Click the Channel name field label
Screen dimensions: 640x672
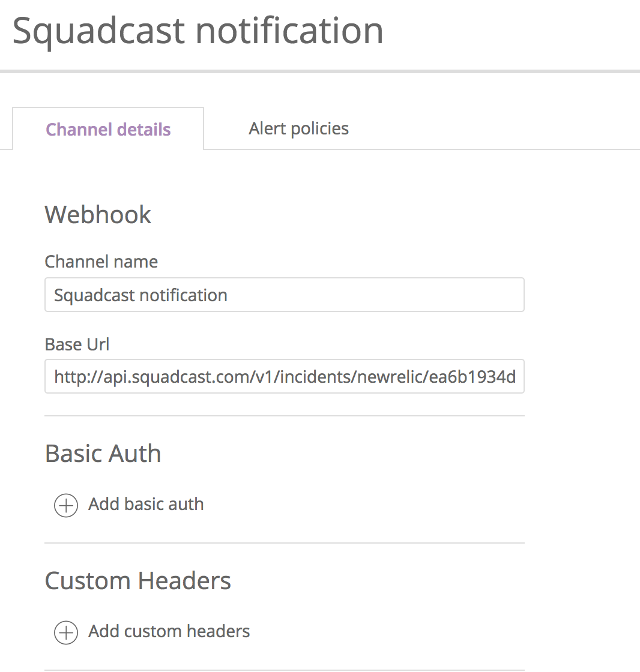[101, 262]
